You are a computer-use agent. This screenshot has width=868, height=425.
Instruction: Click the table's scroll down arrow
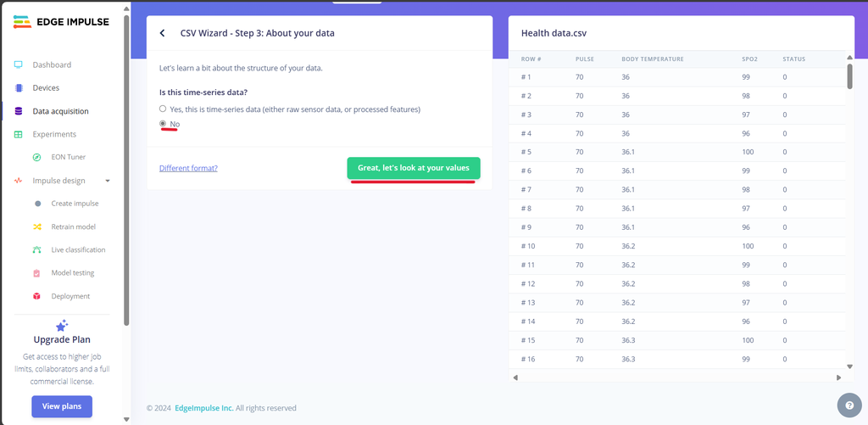pyautogui.click(x=850, y=366)
